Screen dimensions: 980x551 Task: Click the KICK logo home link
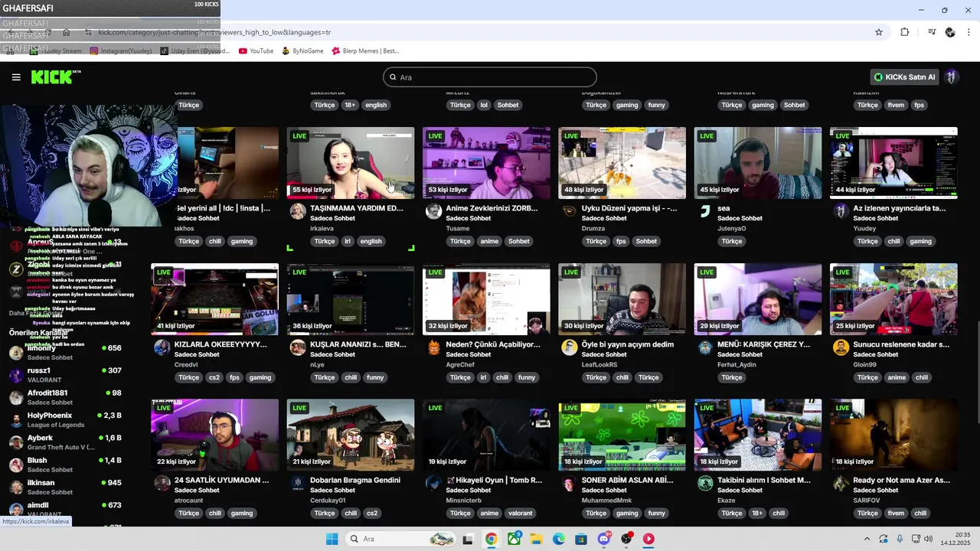click(55, 77)
